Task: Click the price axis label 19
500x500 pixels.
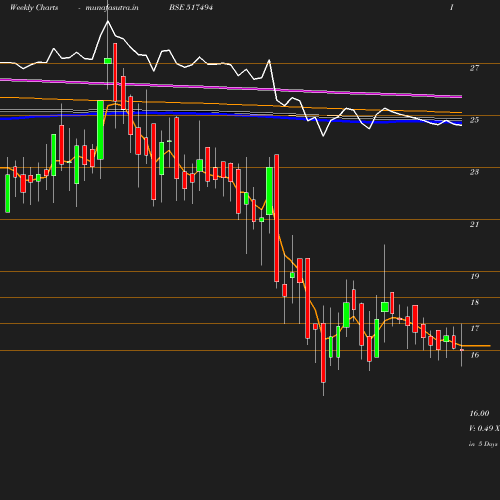Action: coord(475,276)
